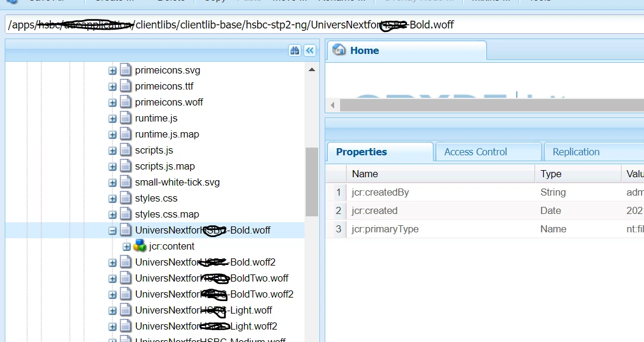644x342 pixels.
Task: Click file icon of Bold.woff2 node
Action: click(x=126, y=262)
